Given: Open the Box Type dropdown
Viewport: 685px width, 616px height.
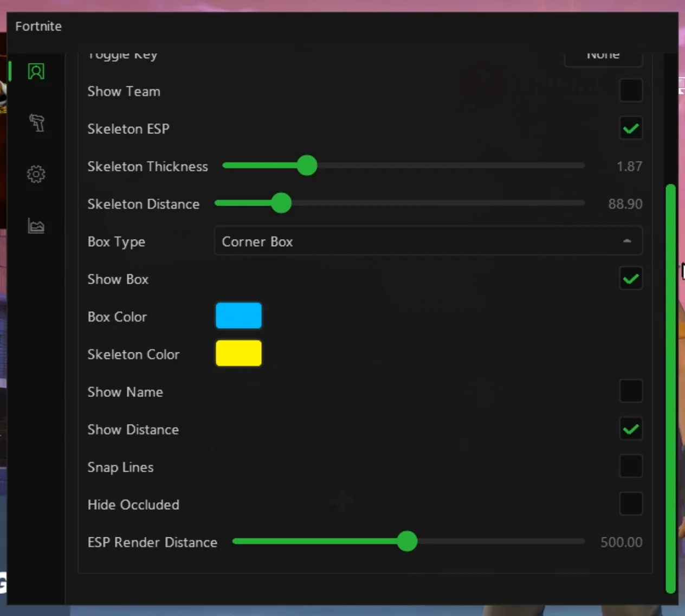Looking at the screenshot, I should point(428,241).
